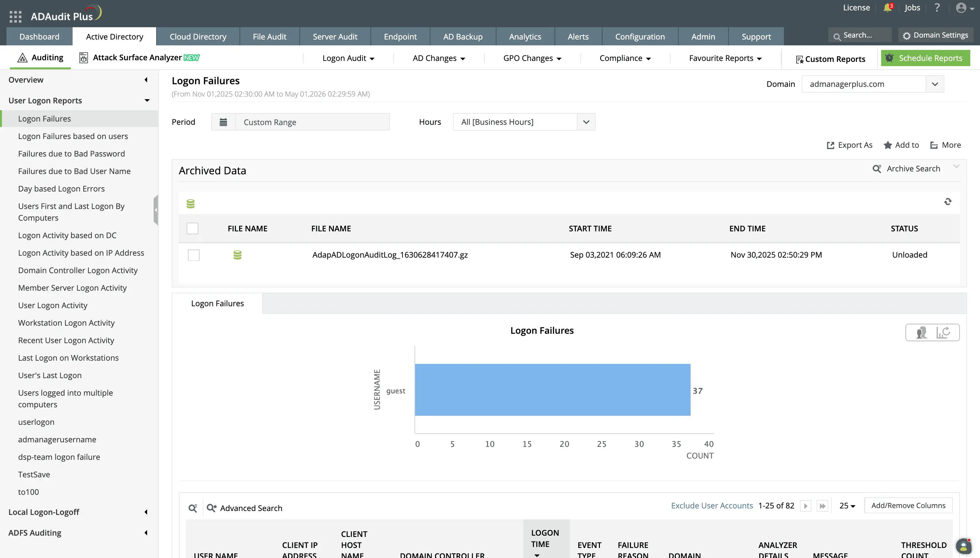Click the Add/Remove Columns button
The height and width of the screenshot is (558, 980).
click(908, 506)
